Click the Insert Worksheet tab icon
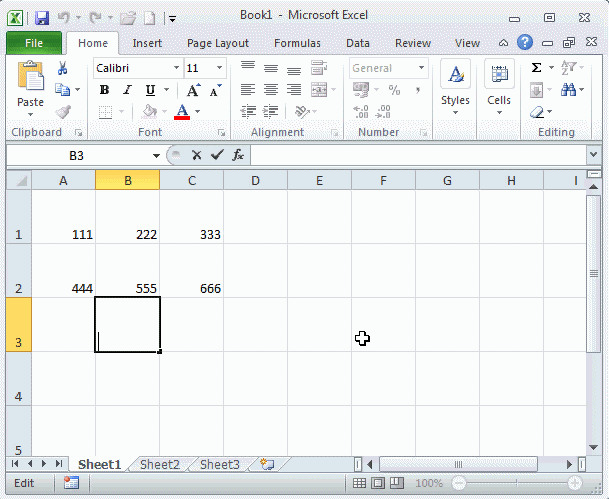The width and height of the screenshot is (609, 499). click(x=267, y=465)
